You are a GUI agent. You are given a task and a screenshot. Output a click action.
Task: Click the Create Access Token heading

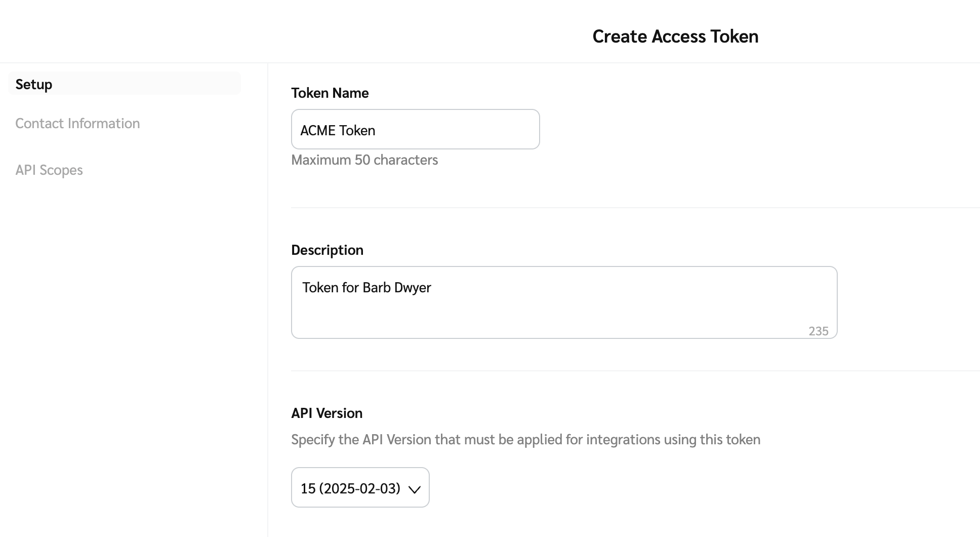(675, 36)
